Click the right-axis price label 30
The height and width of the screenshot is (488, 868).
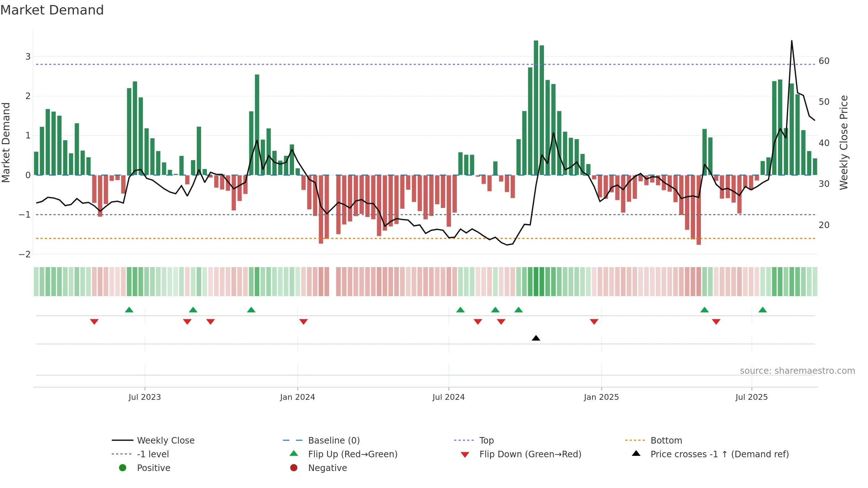coord(824,184)
